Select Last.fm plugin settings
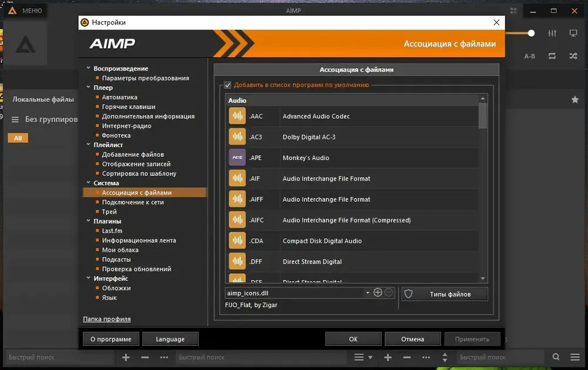The image size is (588, 370). click(x=112, y=231)
